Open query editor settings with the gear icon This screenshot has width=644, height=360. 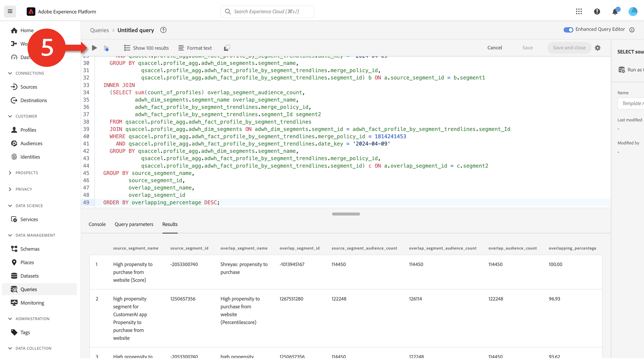598,48
